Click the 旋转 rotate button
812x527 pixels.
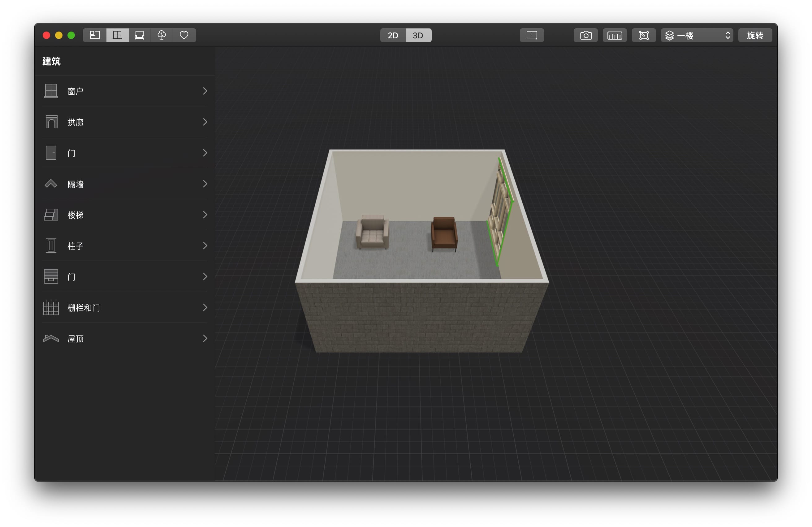pyautogui.click(x=755, y=36)
